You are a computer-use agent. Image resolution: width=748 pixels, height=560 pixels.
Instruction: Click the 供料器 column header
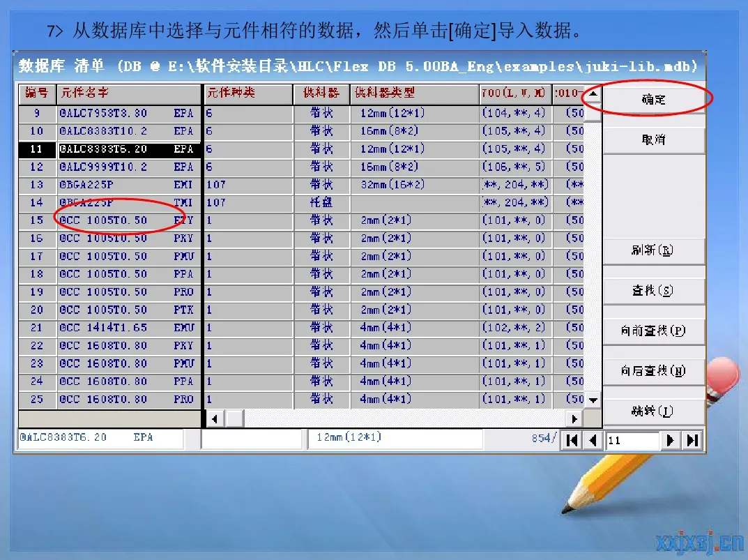pyautogui.click(x=322, y=93)
